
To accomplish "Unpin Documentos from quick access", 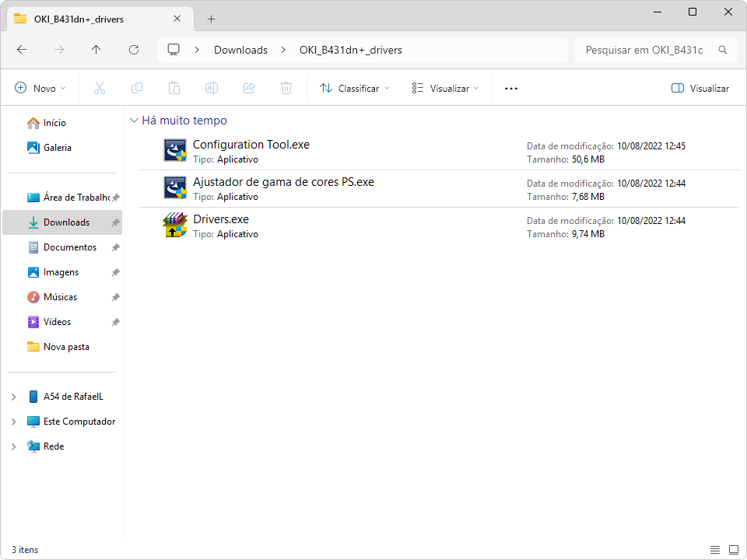I will 115,247.
